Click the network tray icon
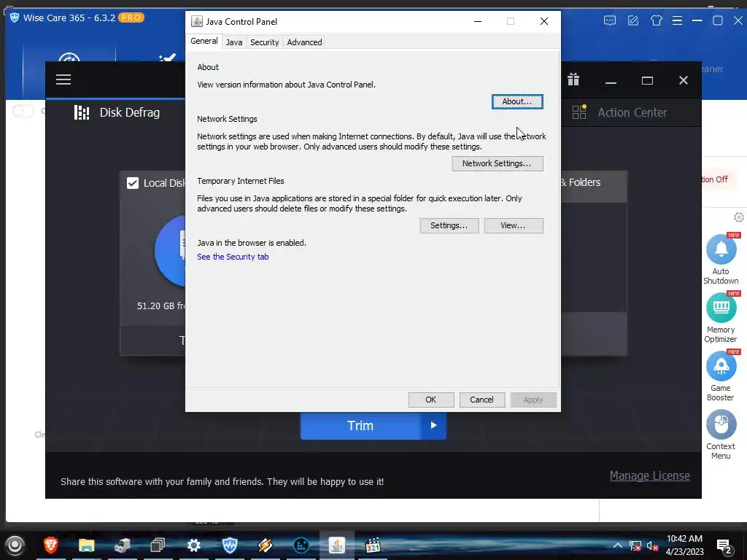 click(635, 545)
